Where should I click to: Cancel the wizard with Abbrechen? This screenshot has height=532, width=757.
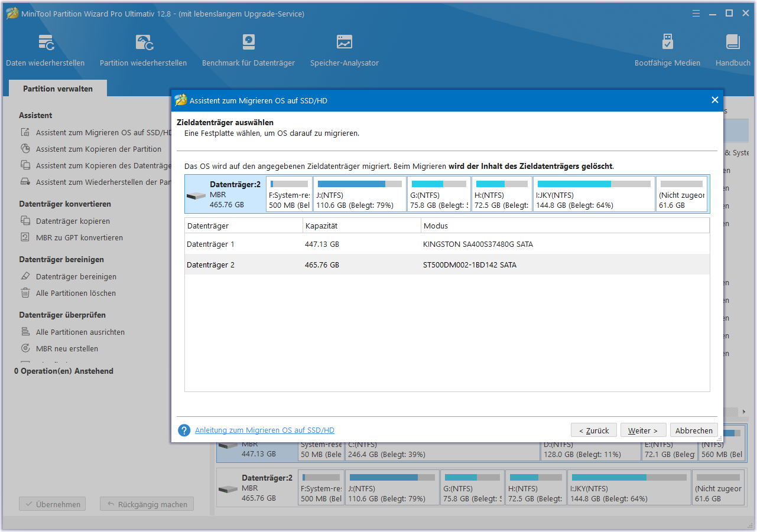click(x=694, y=430)
